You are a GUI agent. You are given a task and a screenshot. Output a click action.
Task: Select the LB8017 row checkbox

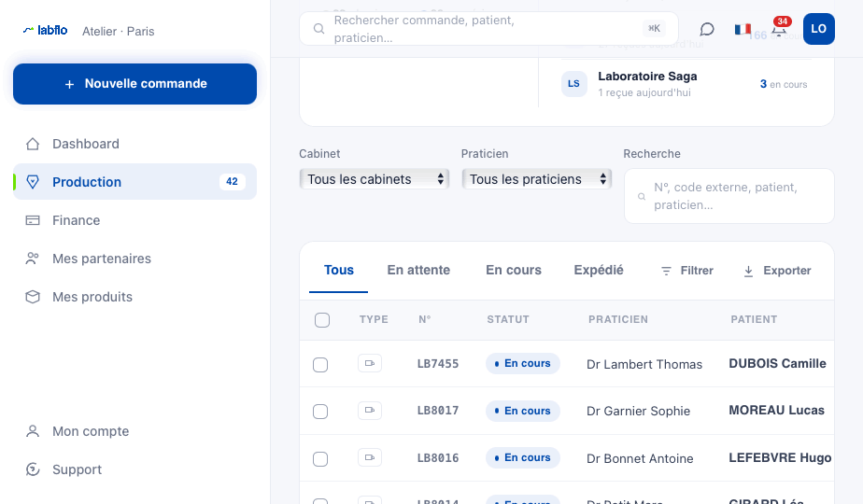(320, 412)
